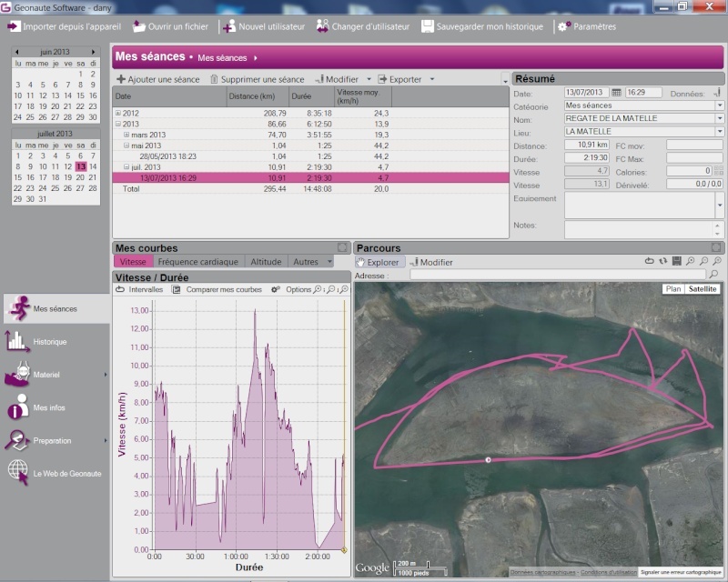
Task: Sort by Vitesse moy. column header
Action: 363,96
